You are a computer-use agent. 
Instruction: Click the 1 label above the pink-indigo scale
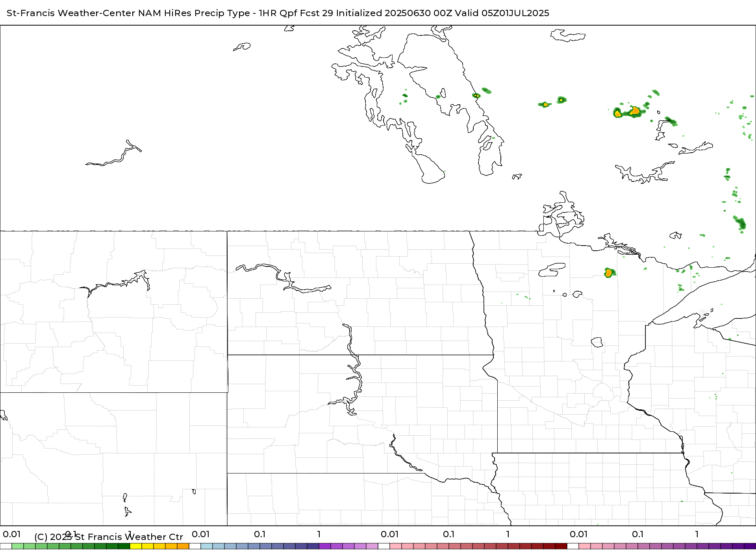(x=697, y=534)
